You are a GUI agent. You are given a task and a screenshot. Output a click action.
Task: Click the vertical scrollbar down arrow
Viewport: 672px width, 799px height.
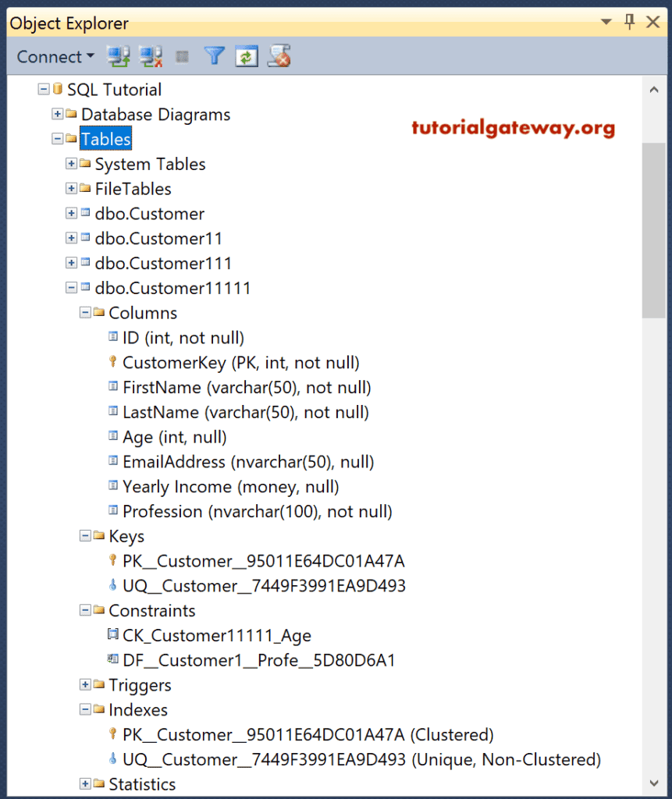pyautogui.click(x=654, y=783)
